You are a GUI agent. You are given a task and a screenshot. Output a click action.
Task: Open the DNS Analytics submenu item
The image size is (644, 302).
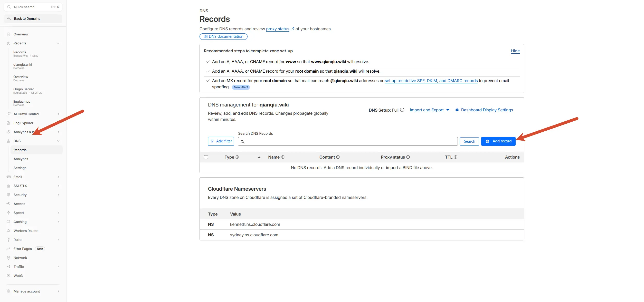click(x=21, y=159)
